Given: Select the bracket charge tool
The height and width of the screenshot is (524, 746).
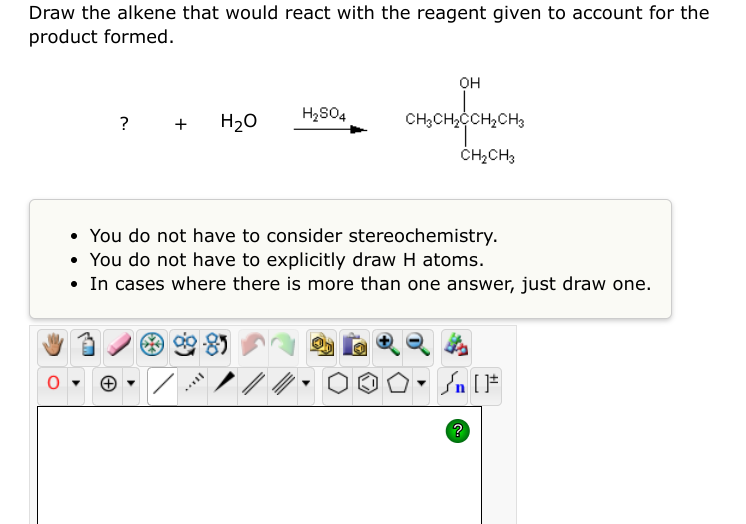Looking at the screenshot, I should [x=486, y=383].
